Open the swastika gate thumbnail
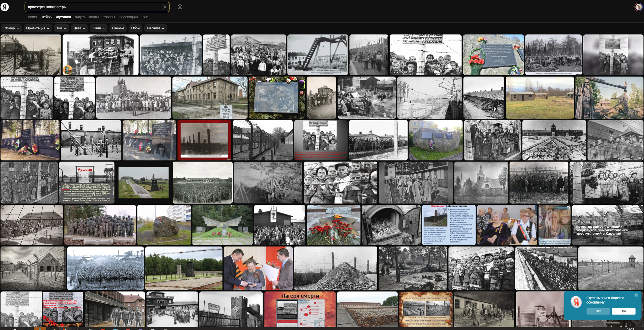The width and height of the screenshot is (644, 330). click(x=231, y=309)
